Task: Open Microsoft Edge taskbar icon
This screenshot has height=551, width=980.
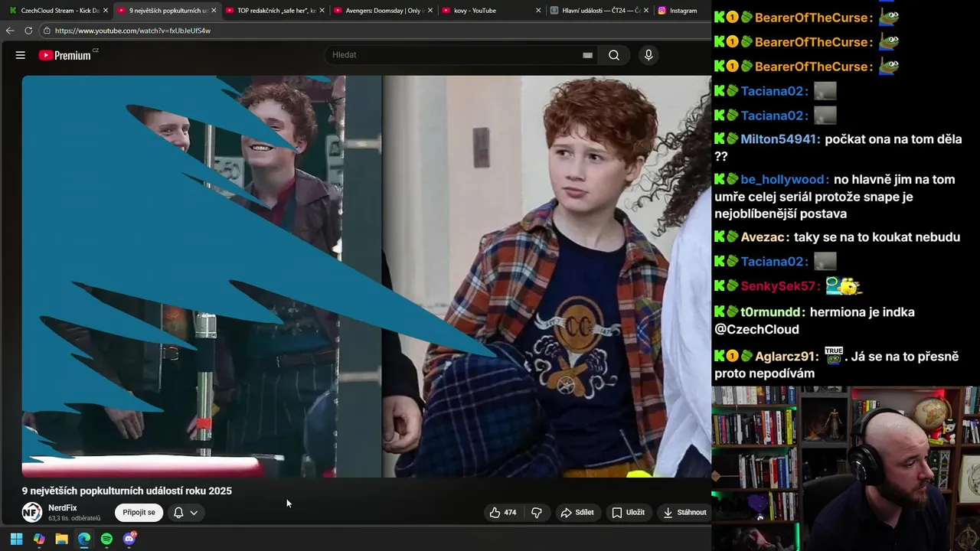Action: pyautogui.click(x=84, y=539)
